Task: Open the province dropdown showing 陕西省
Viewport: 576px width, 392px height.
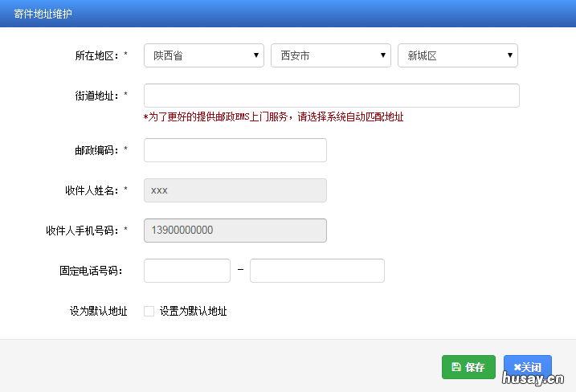Action: pos(204,55)
